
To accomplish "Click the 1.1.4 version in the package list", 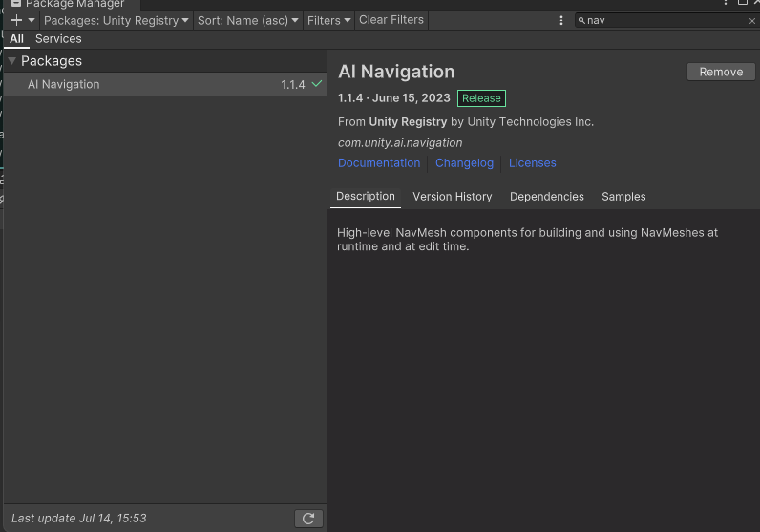I will [293, 85].
